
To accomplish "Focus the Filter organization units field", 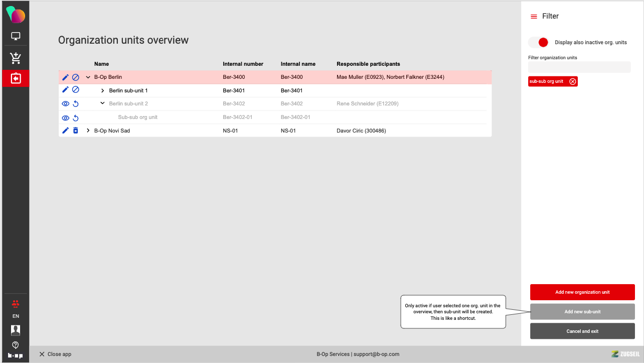I will pyautogui.click(x=579, y=67).
